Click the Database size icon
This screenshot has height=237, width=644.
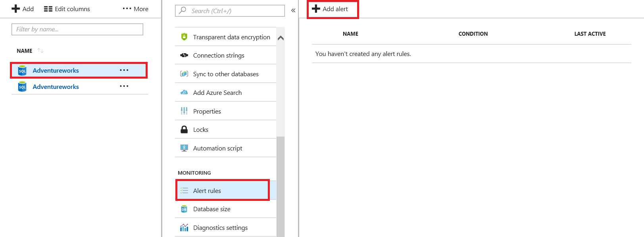[x=184, y=209]
